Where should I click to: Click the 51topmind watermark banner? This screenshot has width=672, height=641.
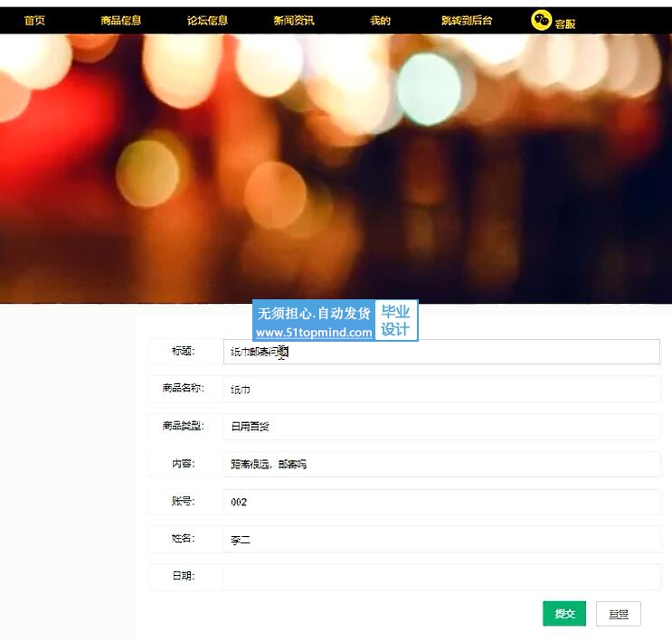pyautogui.click(x=314, y=322)
